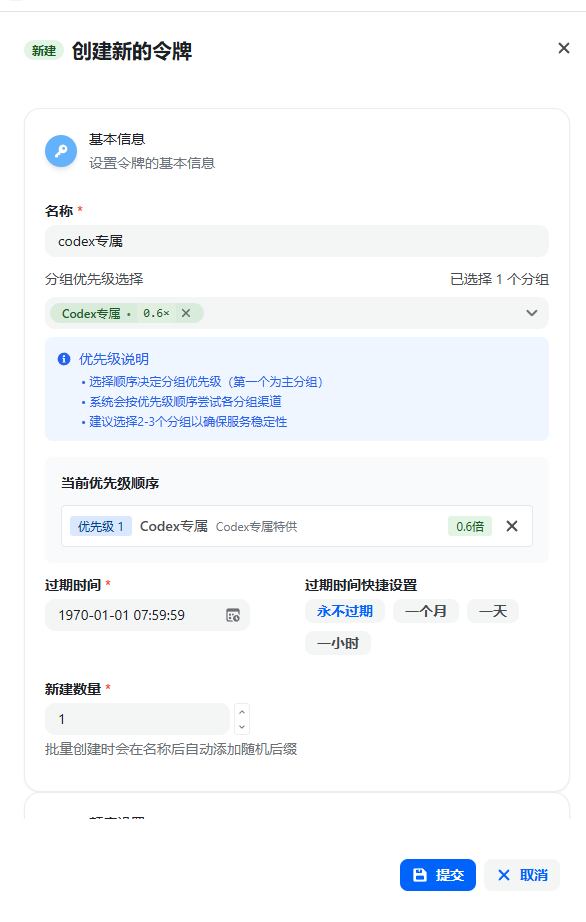Open the expiration date picker calendar icon
The width and height of the screenshot is (586, 922).
(233, 615)
